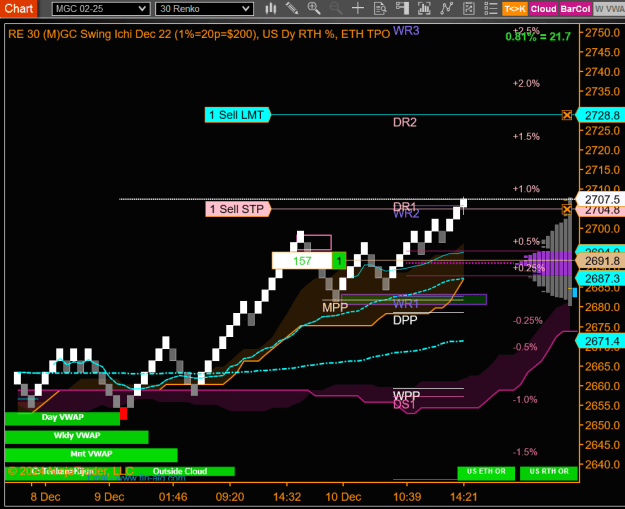Click the 14:21 time axis label

tap(464, 497)
